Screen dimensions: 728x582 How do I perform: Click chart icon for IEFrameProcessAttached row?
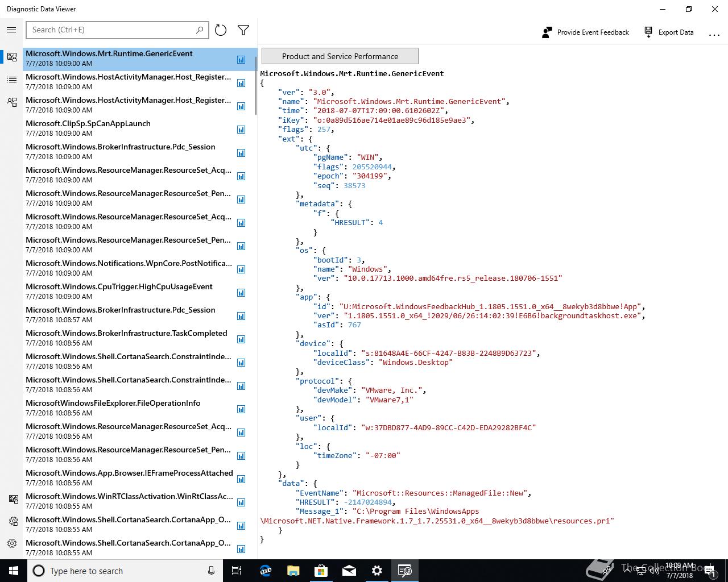click(241, 479)
